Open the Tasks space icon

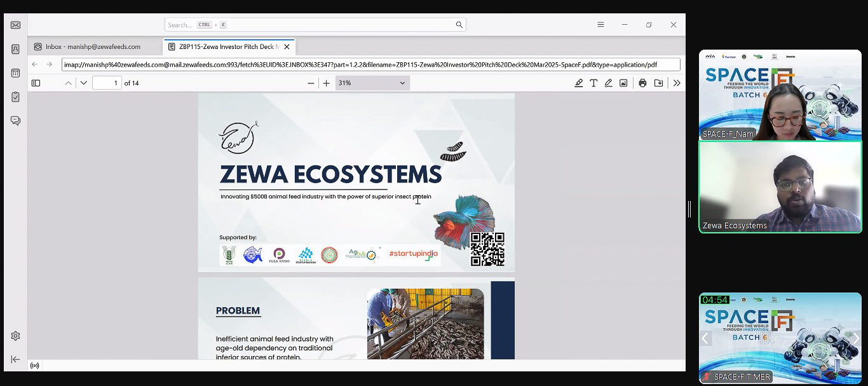click(15, 97)
